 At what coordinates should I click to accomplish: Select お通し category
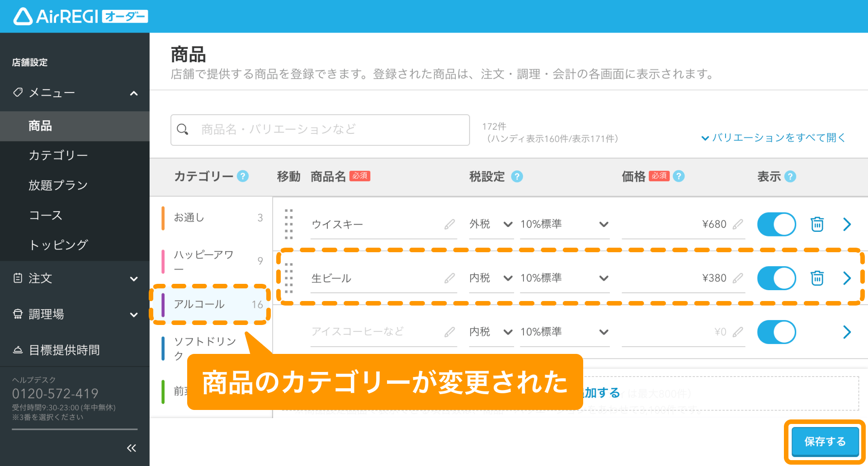tap(212, 218)
